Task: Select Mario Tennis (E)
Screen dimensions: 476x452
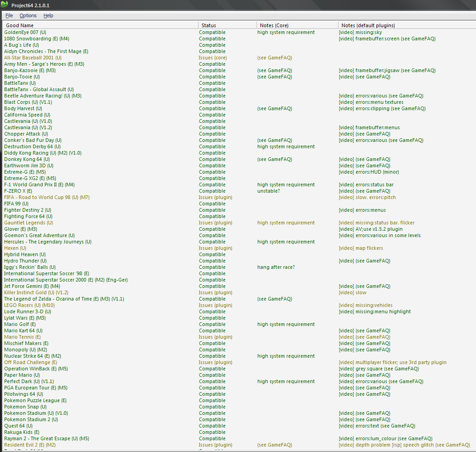Action: pos(23,337)
